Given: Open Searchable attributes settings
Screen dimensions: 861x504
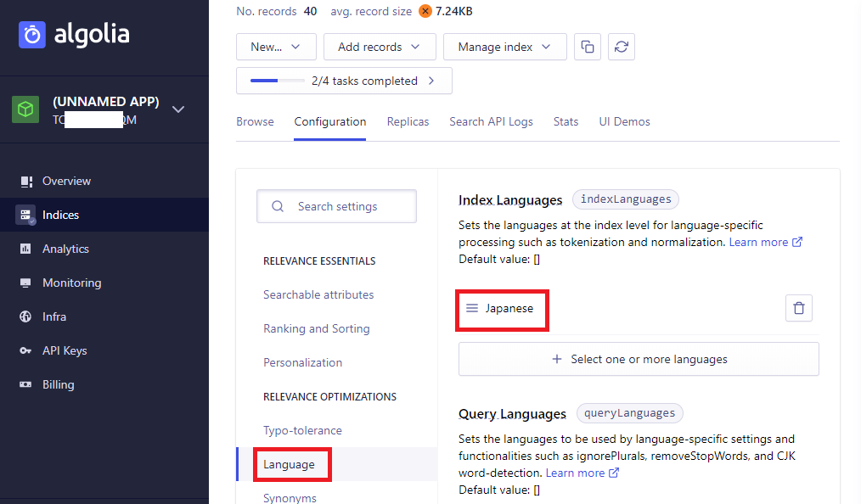Looking at the screenshot, I should pyautogui.click(x=318, y=295).
